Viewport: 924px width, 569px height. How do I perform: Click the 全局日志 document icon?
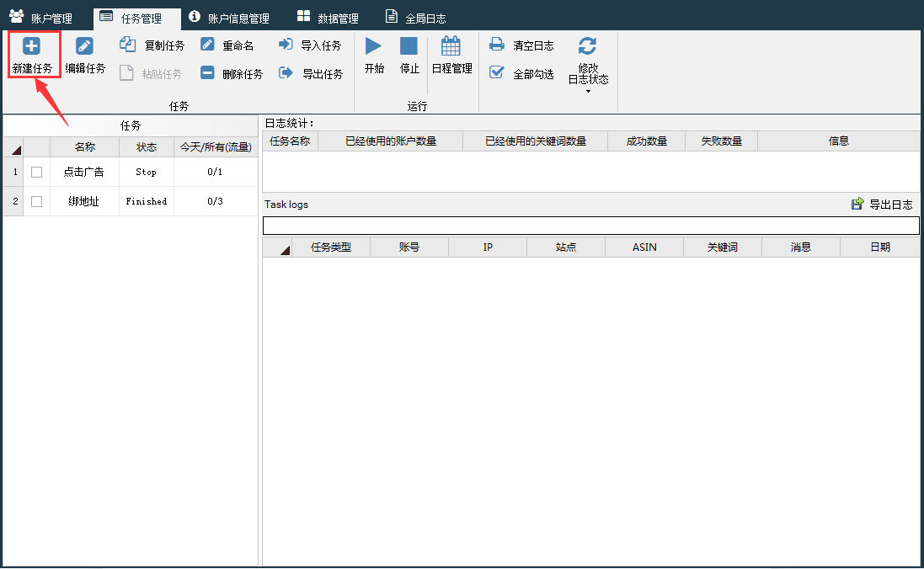coord(392,16)
